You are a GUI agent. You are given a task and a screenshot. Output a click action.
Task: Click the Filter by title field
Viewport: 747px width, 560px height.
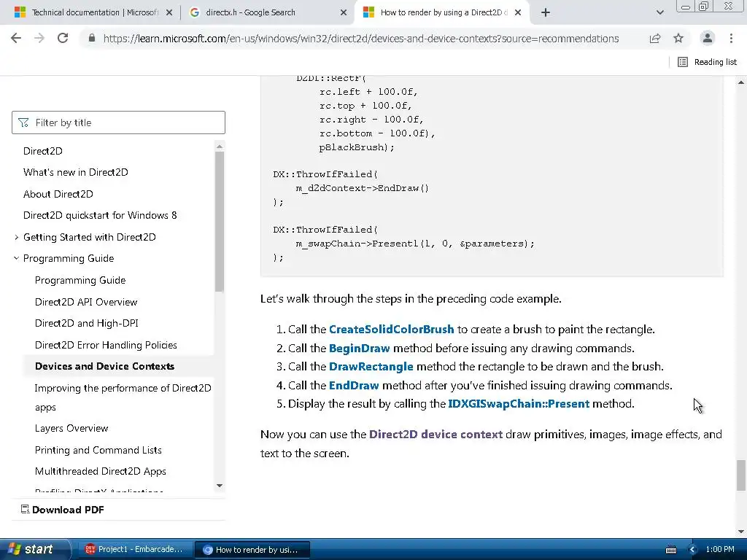(x=119, y=122)
